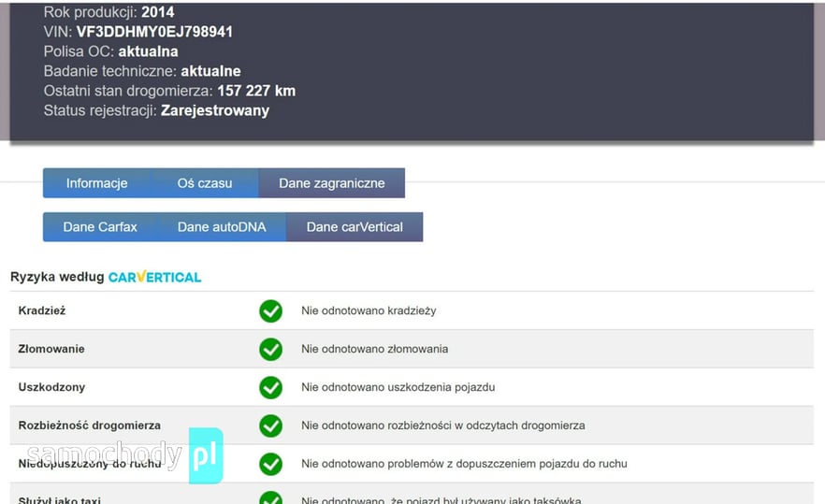Screen dimensions: 825x504
Task: Click 'Nie odnotowano złomowania' text
Action: (374, 349)
